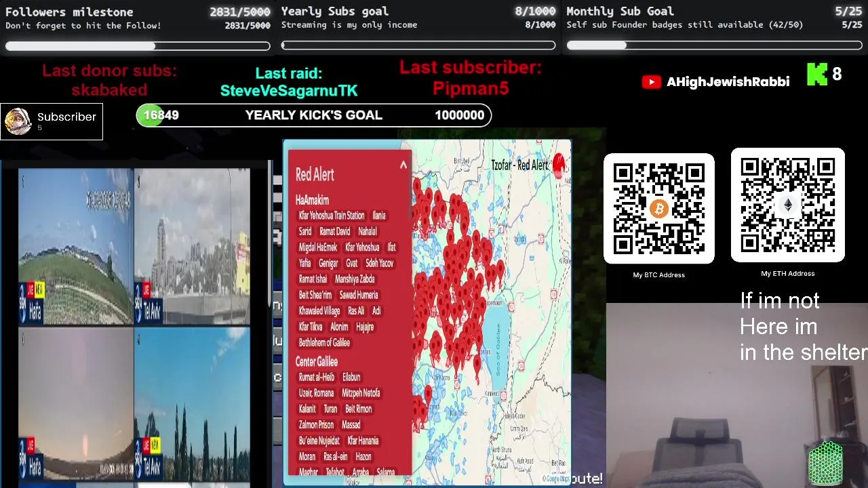Click the Ethereum logo in the ETH QR code
This screenshot has width=868, height=488.
click(787, 205)
